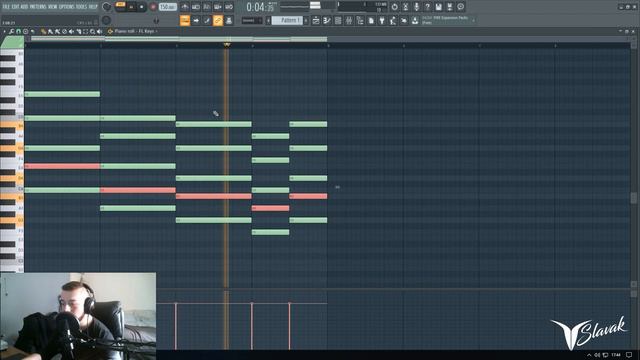640x360 pixels.
Task: Pause playback with the transport pause button
Action: pyautogui.click(x=131, y=7)
